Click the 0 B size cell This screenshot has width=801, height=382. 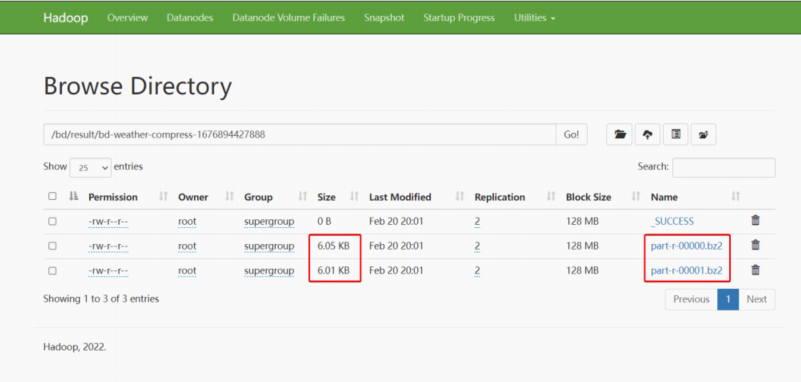click(x=324, y=221)
